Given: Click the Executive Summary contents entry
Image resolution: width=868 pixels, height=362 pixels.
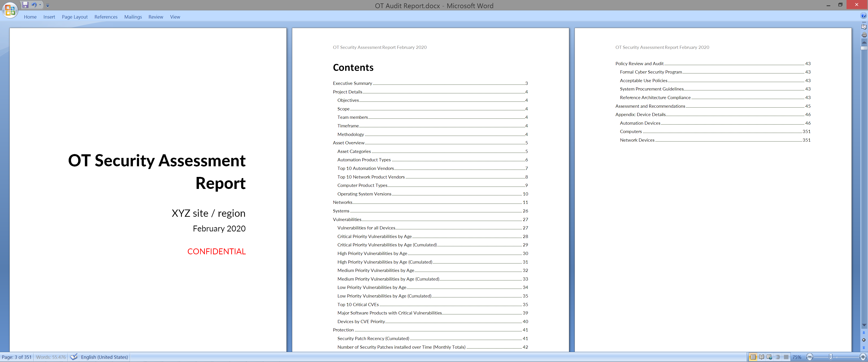Looking at the screenshot, I should tap(430, 83).
